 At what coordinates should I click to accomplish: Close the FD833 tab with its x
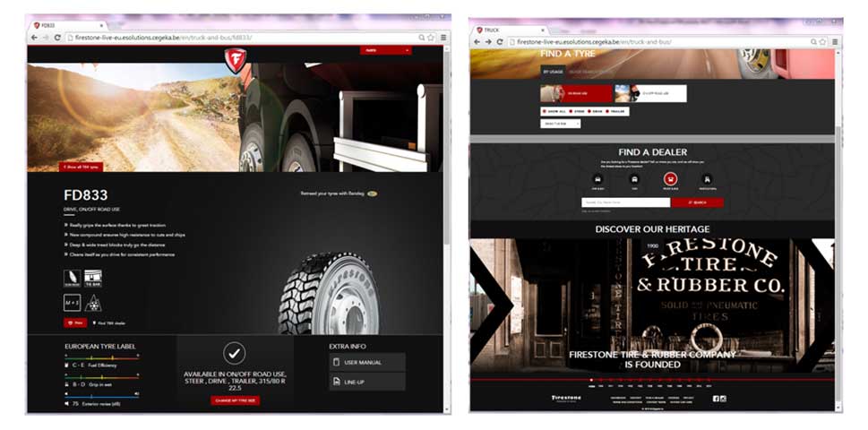[x=102, y=26]
